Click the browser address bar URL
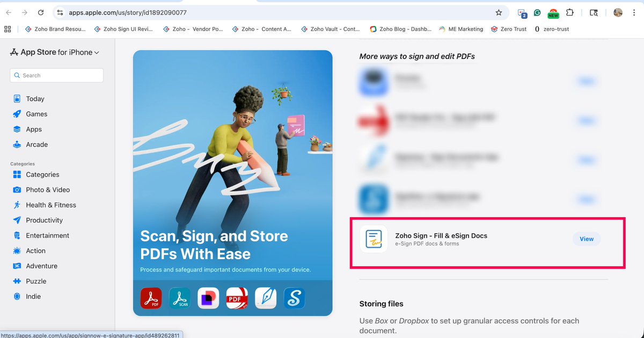 coord(128,12)
